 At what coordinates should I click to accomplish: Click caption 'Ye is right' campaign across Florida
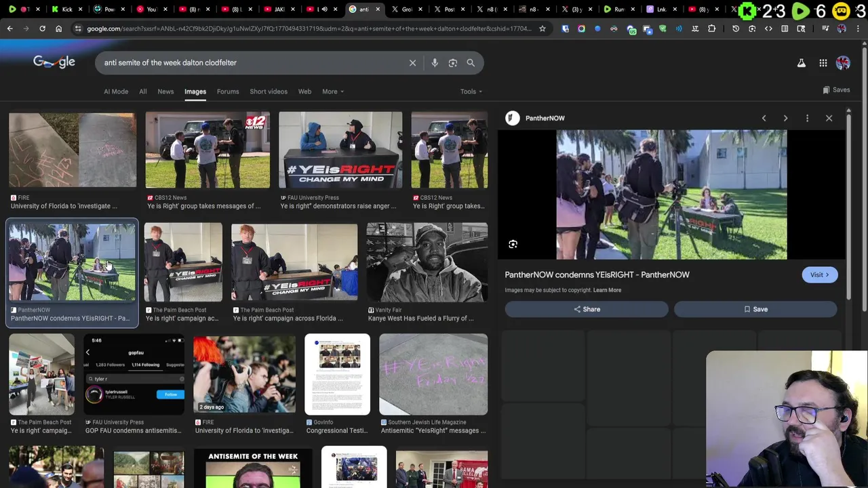tap(288, 318)
